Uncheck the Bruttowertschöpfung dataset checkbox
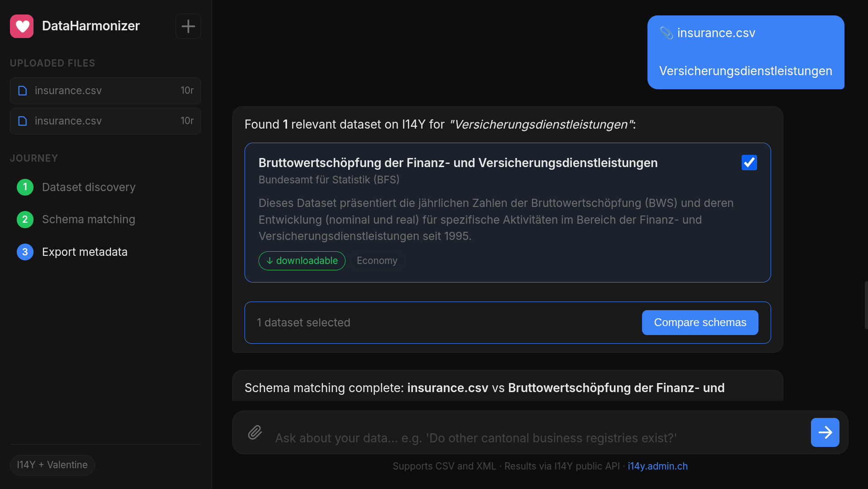 click(x=749, y=163)
